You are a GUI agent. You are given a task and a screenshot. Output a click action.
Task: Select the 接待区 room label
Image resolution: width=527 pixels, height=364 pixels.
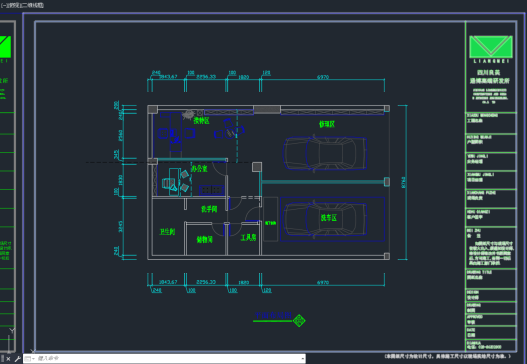tap(201, 120)
